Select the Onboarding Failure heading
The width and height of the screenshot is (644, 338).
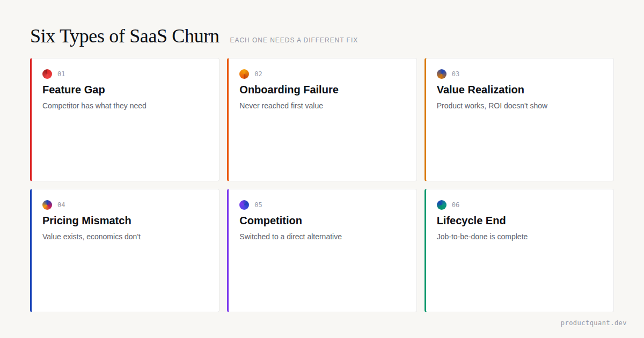pos(289,90)
